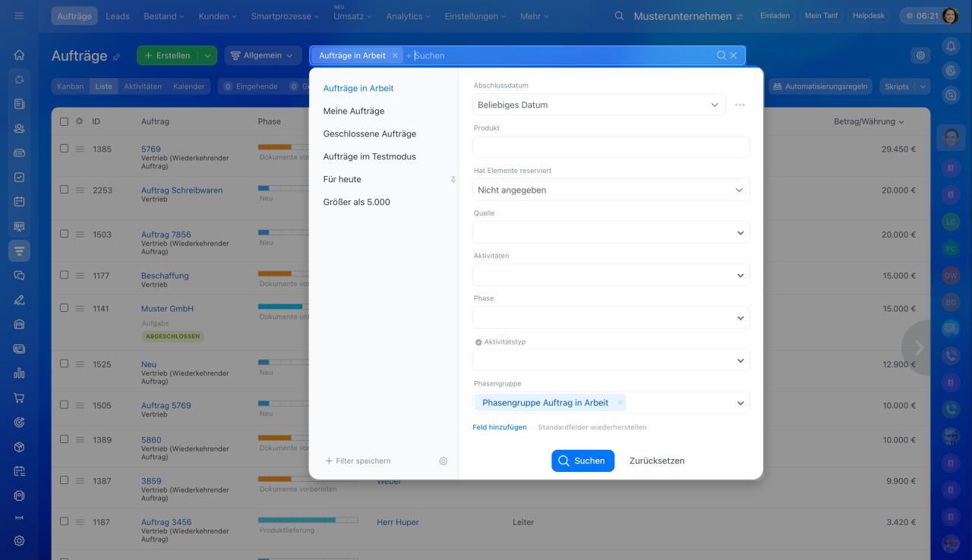The height and width of the screenshot is (560, 972).
Task: Open the chat bubbles sidebar icon
Action: 19,275
